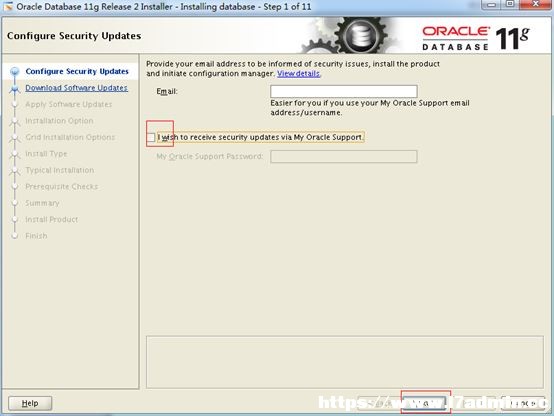The width and height of the screenshot is (554, 416).
Task: Minimize the installer window
Action: tap(491, 5)
